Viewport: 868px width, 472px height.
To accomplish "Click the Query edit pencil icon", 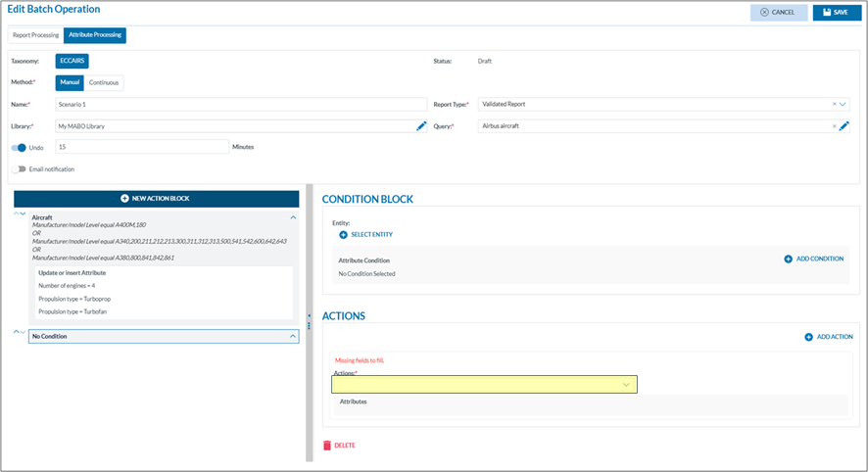I will [x=844, y=126].
